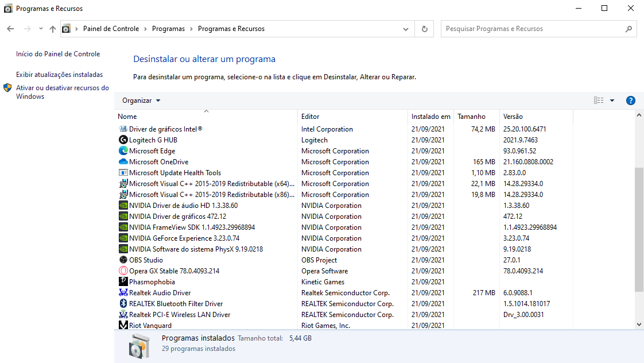Click the NVIDIA Driver de áudio HD icon
The image size is (644, 363).
pyautogui.click(x=123, y=205)
